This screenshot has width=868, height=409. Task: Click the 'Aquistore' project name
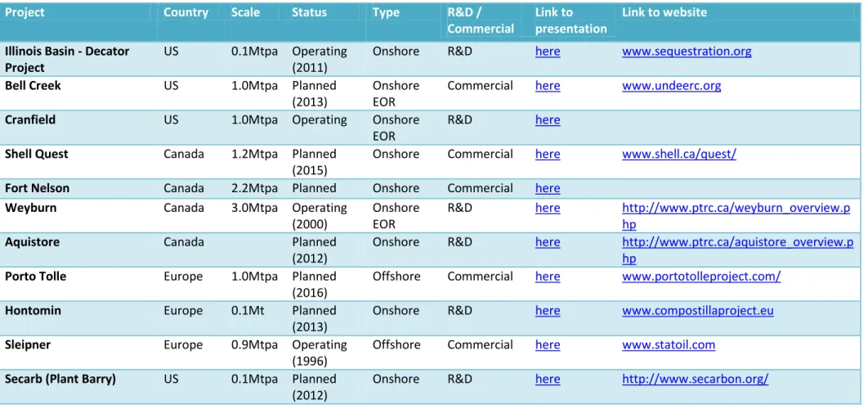(32, 242)
